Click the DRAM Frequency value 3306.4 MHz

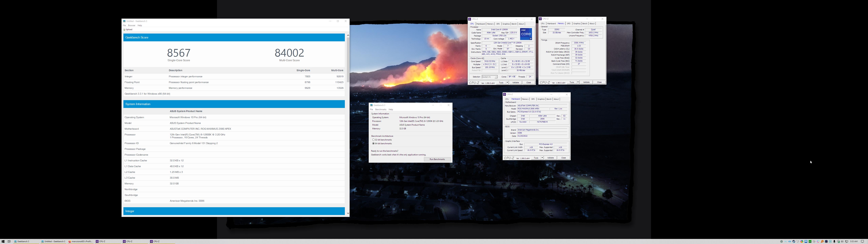click(x=579, y=43)
